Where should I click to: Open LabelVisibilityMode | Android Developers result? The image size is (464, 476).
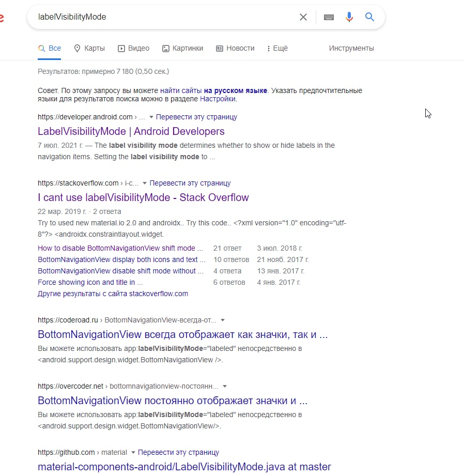pyautogui.click(x=131, y=131)
